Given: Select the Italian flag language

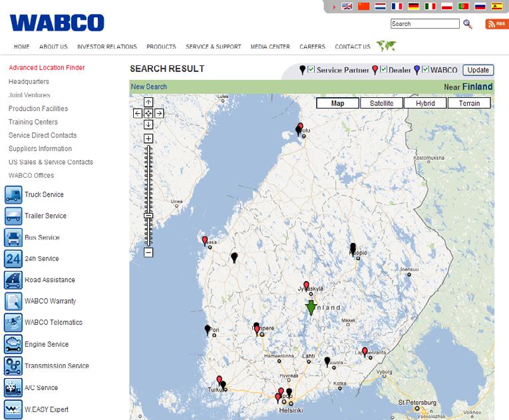Looking at the screenshot, I should click(x=430, y=6).
